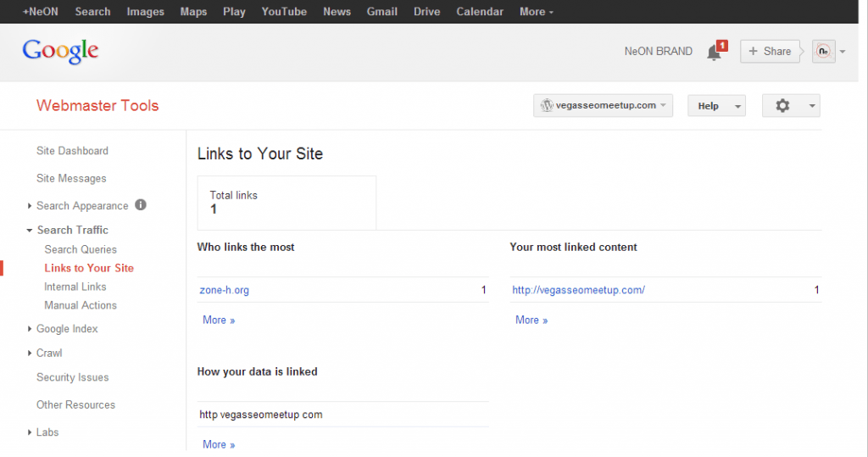Click the link count next to zone-h.org
This screenshot has width=868, height=457.
484,290
